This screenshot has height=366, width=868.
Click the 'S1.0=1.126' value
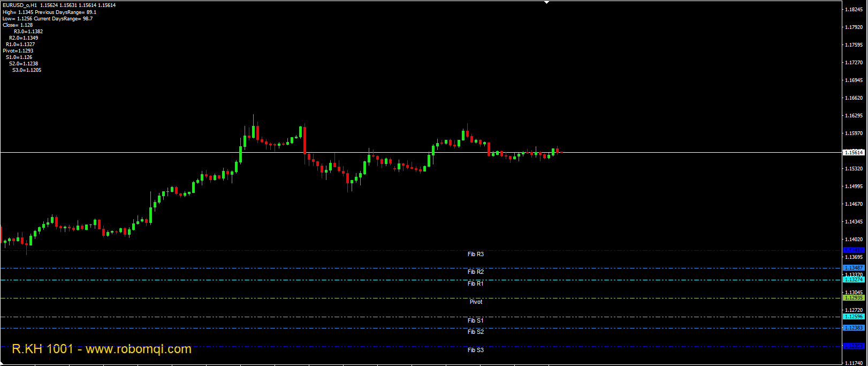(19, 57)
